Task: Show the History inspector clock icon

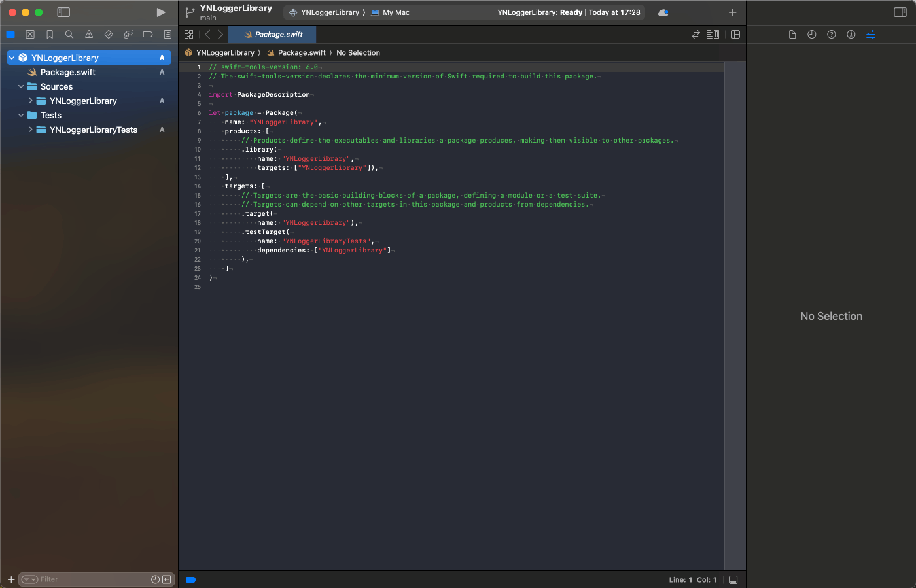Action: pos(812,35)
